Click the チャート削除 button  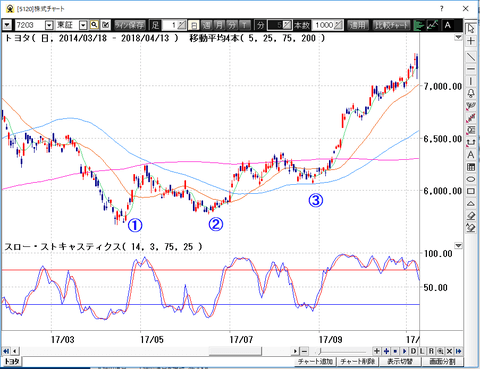tap(358, 362)
